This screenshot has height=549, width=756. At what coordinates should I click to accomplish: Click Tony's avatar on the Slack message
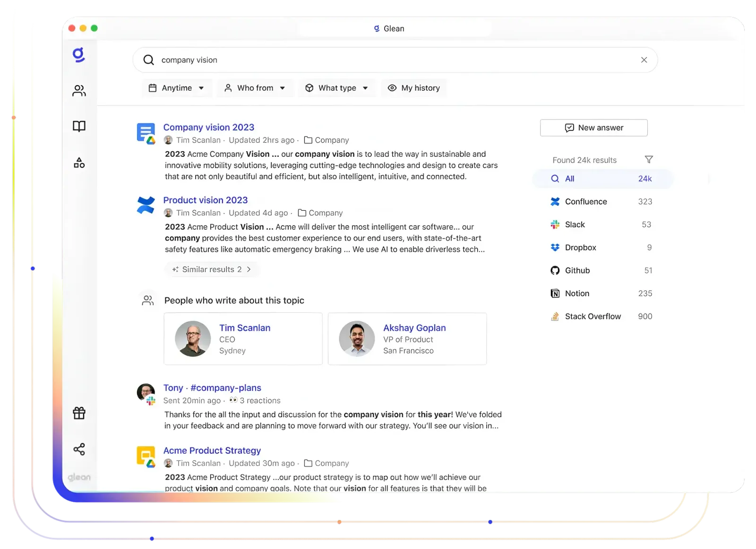[x=146, y=393]
